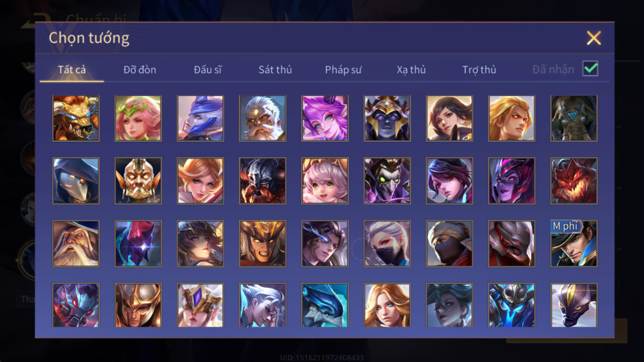Choose the golden mask hero portrait
This screenshot has height=362, width=644.
pyautogui.click(x=138, y=181)
